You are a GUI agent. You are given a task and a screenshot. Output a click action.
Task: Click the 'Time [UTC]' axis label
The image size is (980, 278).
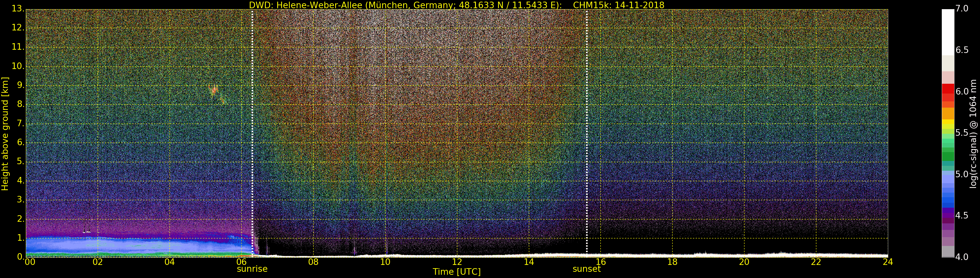click(457, 271)
